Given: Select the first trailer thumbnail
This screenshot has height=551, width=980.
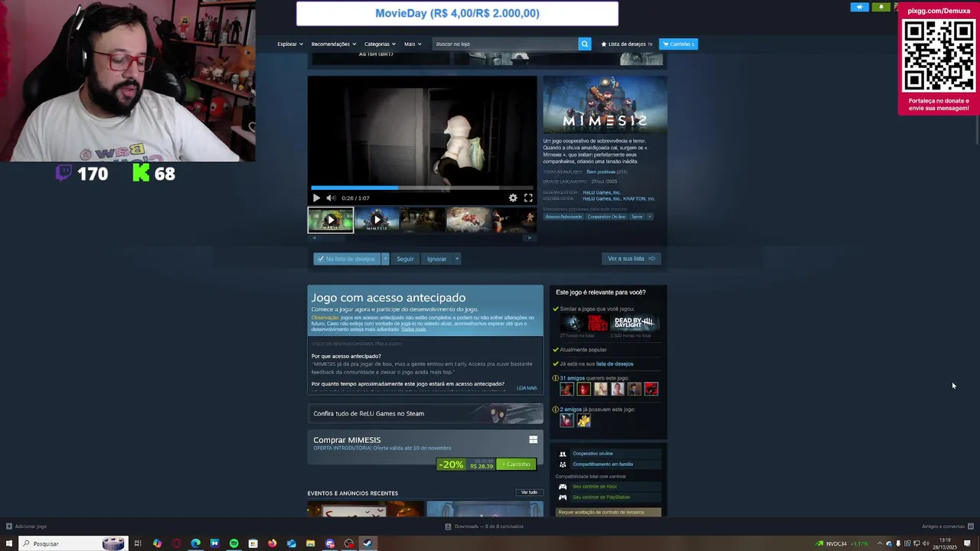Looking at the screenshot, I should pyautogui.click(x=331, y=220).
